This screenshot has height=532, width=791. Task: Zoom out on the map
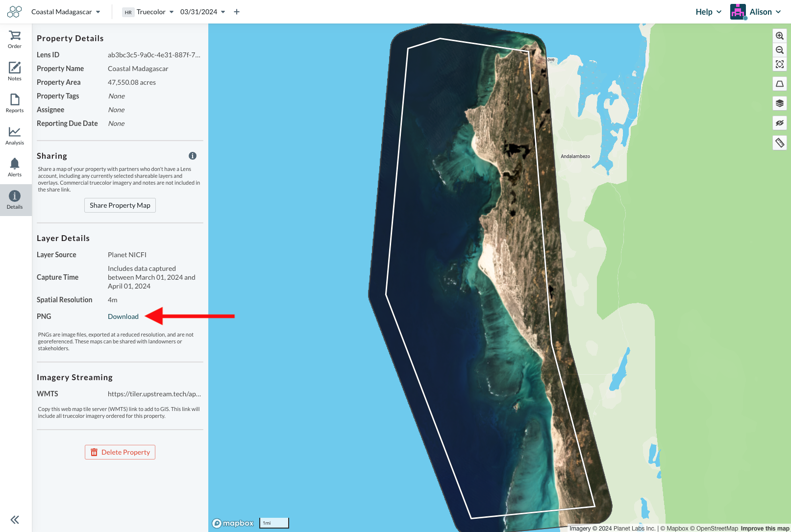click(x=779, y=50)
